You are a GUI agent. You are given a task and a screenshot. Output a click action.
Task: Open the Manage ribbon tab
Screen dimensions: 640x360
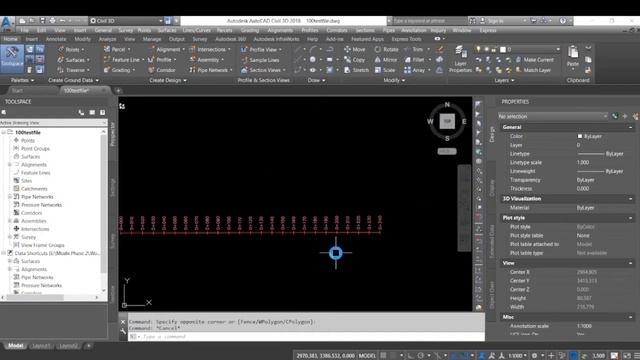[x=152, y=39]
